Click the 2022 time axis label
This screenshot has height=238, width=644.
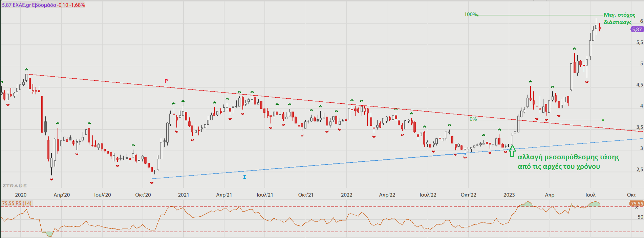[x=346, y=195]
